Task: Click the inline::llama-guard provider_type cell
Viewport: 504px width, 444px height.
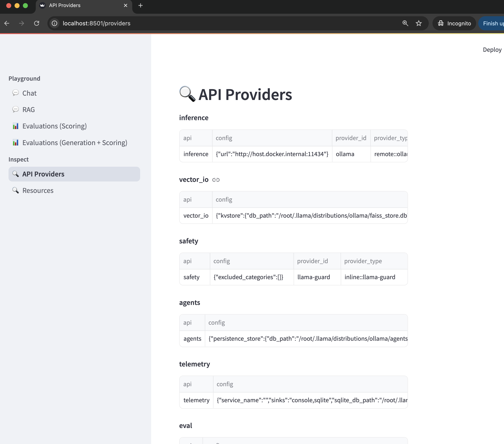Action: tap(374, 277)
